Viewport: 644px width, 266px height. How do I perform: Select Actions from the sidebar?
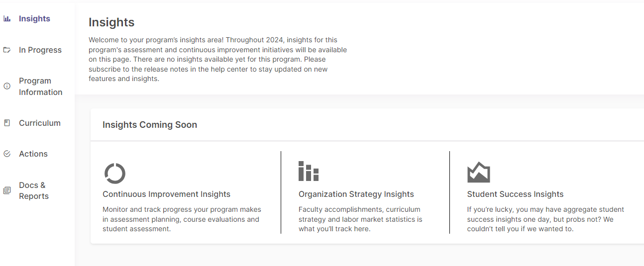tap(33, 154)
